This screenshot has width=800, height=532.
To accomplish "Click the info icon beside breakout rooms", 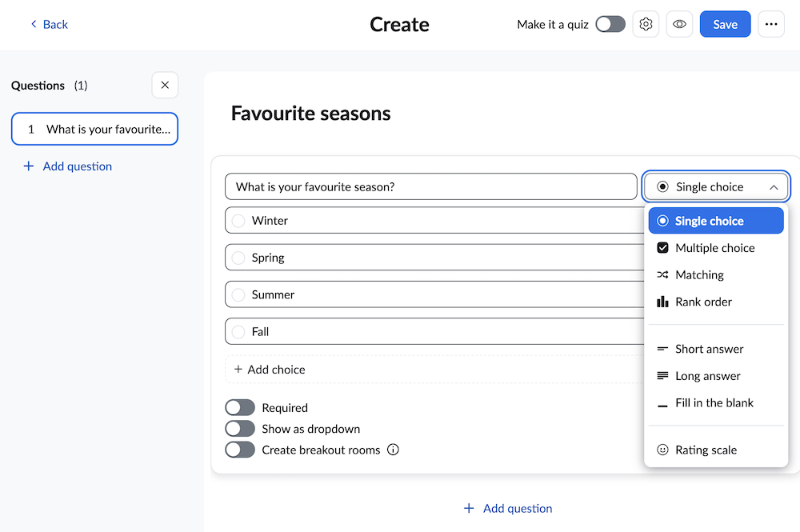I will click(x=393, y=450).
